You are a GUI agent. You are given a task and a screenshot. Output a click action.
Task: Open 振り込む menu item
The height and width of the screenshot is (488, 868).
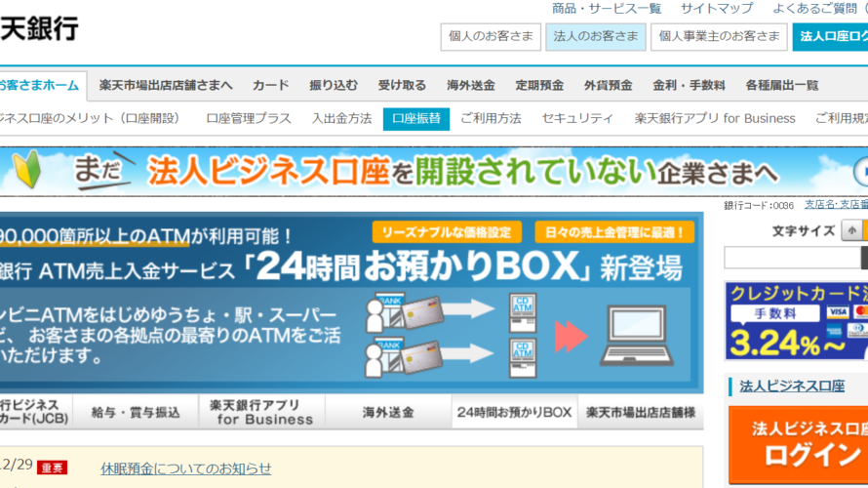334,85
